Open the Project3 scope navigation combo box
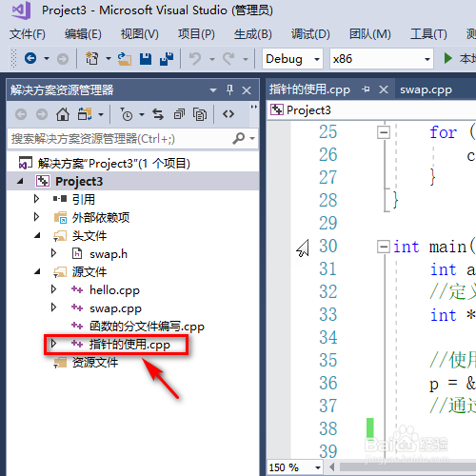476x476 pixels. coord(371,110)
